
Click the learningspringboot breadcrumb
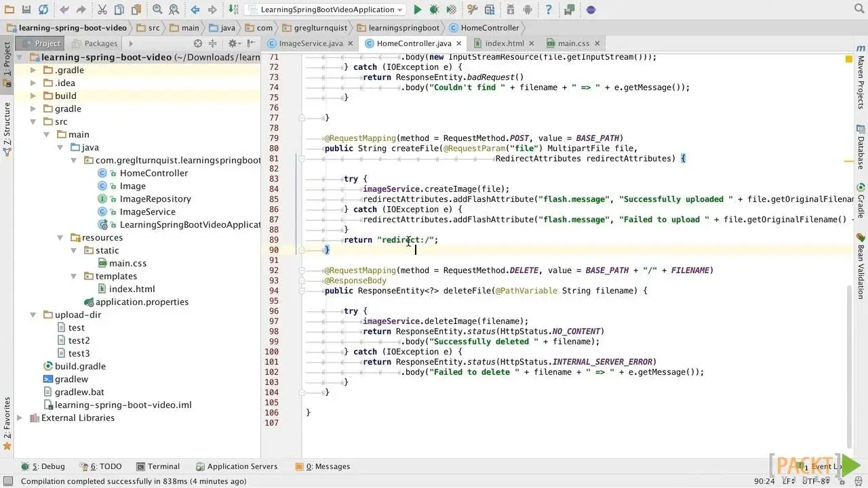398,28
